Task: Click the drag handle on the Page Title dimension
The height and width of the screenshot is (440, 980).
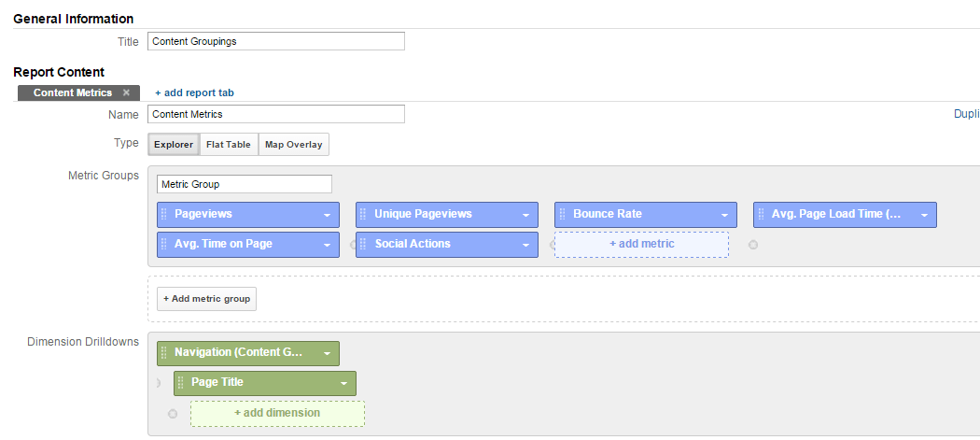Action: (x=181, y=382)
